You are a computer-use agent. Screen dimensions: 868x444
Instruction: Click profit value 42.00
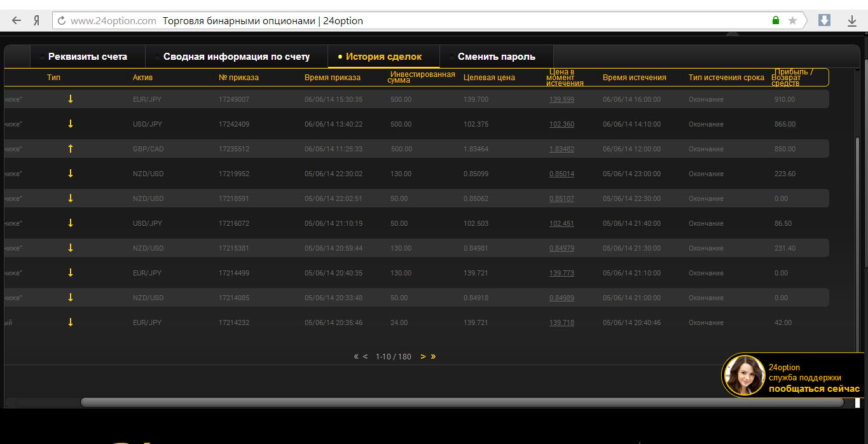click(x=783, y=323)
